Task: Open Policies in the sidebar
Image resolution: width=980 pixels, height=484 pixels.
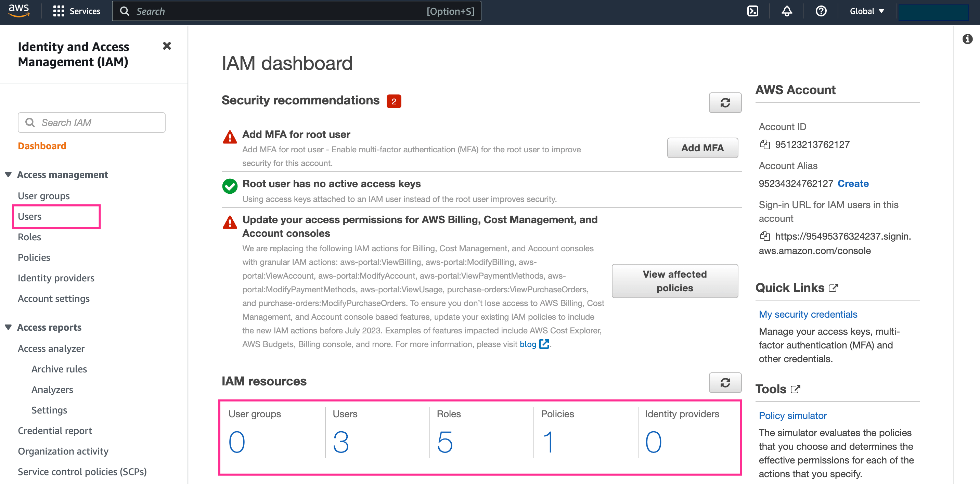Action: tap(34, 258)
